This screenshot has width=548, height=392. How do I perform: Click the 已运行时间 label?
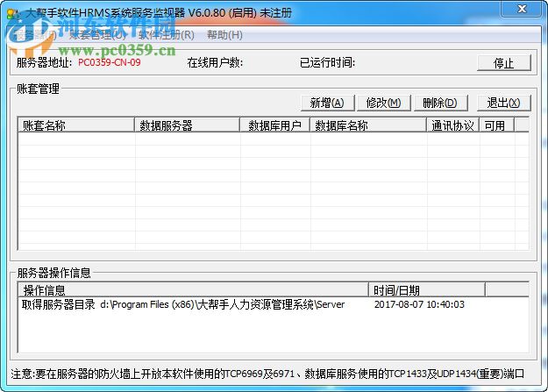pyautogui.click(x=327, y=62)
